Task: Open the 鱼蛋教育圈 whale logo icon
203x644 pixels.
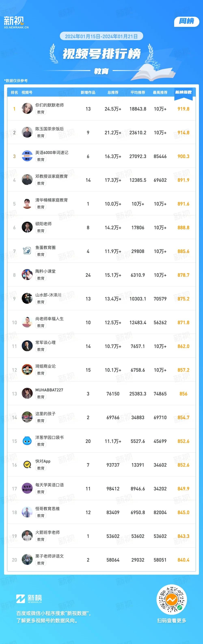Action: (x=27, y=251)
